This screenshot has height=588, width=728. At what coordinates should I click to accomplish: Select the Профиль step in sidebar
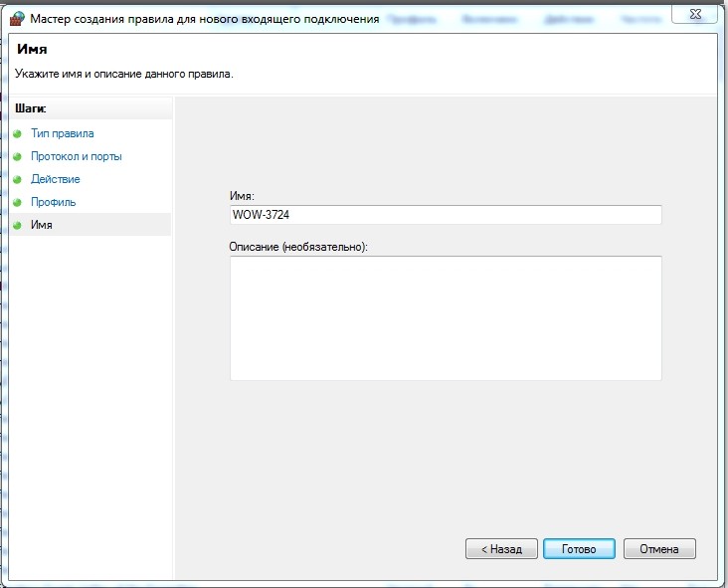pyautogui.click(x=54, y=203)
